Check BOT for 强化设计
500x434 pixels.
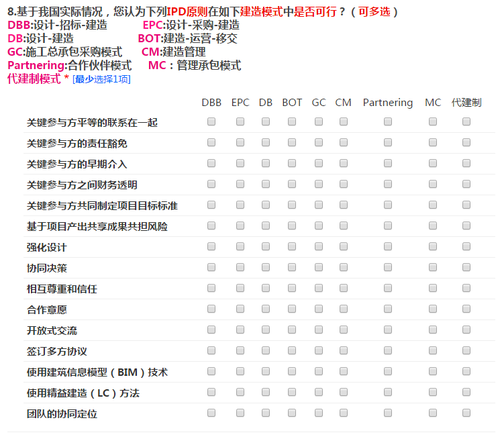tap(292, 247)
